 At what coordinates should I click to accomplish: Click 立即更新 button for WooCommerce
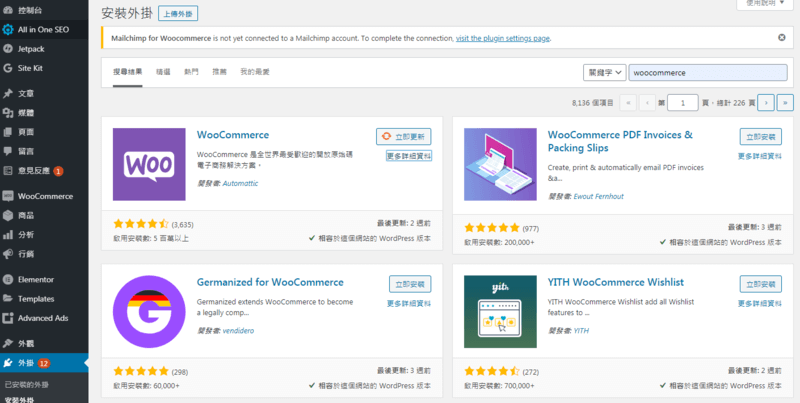[404, 136]
